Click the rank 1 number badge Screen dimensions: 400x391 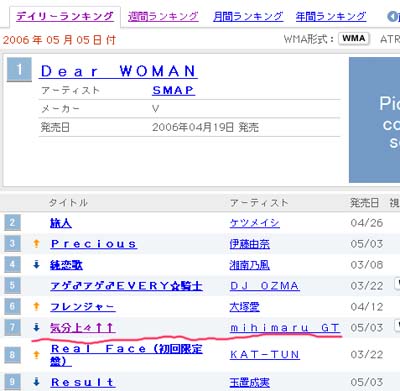click(19, 70)
